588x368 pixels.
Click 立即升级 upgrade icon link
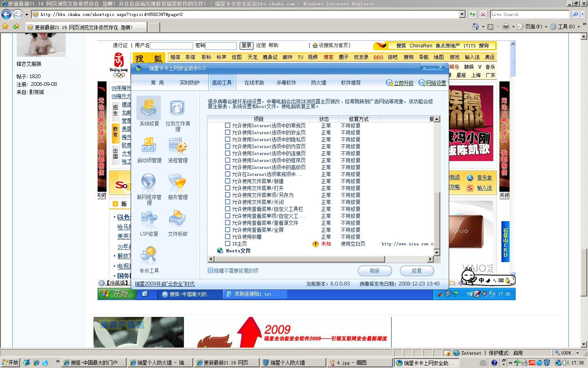tap(400, 83)
